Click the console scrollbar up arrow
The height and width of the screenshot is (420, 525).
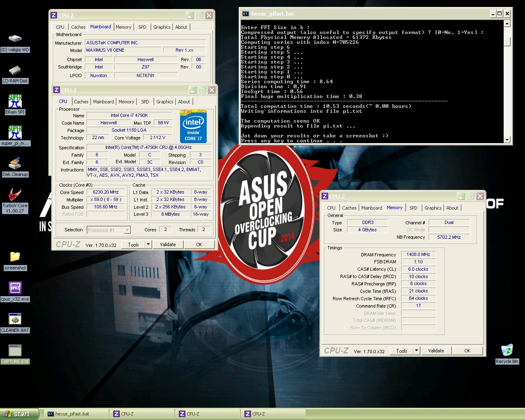pos(507,23)
